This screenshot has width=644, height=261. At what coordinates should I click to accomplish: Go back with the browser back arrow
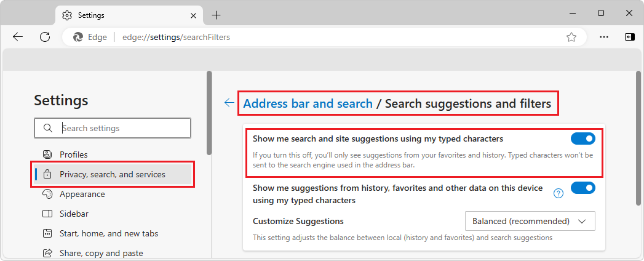pyautogui.click(x=18, y=37)
